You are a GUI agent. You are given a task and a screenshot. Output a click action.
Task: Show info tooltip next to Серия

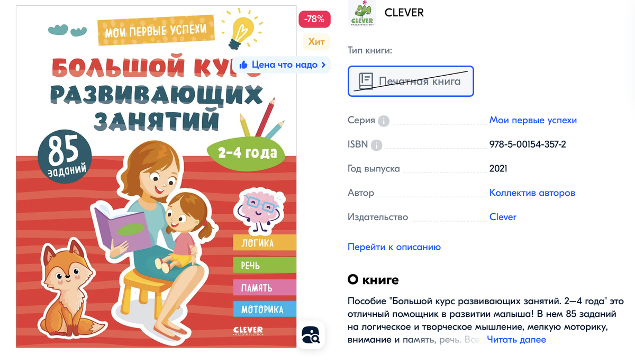pyautogui.click(x=384, y=121)
